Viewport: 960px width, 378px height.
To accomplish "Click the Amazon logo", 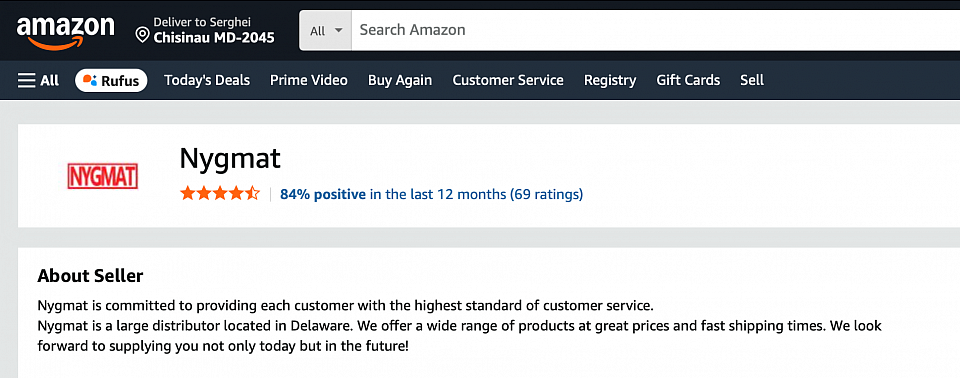I will 66,32.
